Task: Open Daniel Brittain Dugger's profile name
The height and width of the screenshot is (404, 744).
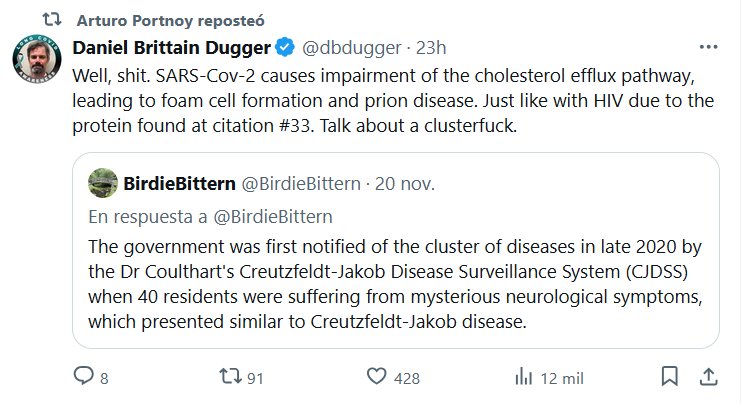Action: pyautogui.click(x=172, y=47)
